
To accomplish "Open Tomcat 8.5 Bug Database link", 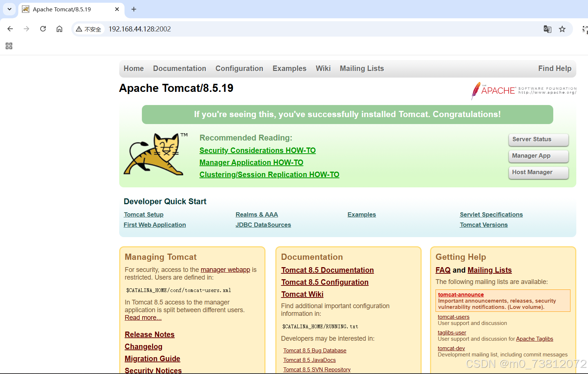I will [314, 351].
